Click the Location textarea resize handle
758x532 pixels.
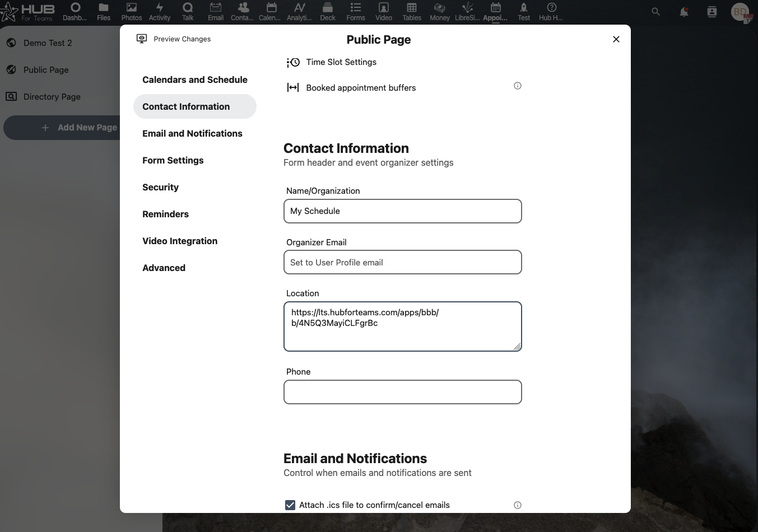point(517,347)
